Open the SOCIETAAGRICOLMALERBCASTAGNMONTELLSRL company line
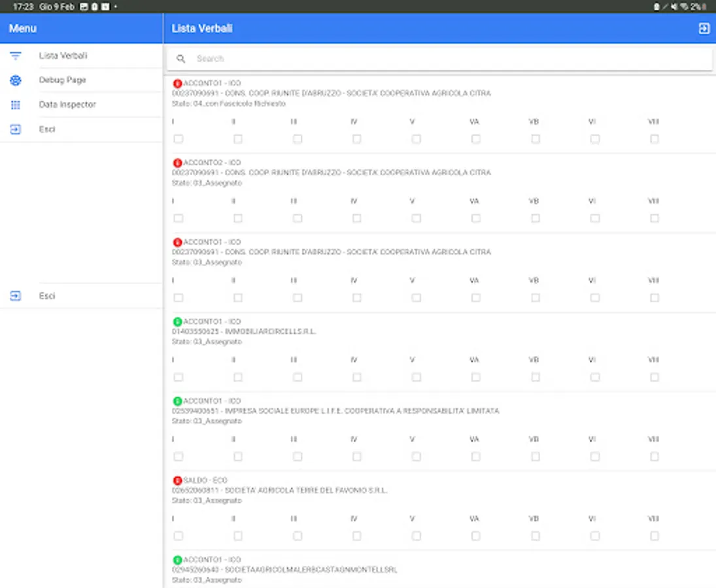 coord(284,569)
